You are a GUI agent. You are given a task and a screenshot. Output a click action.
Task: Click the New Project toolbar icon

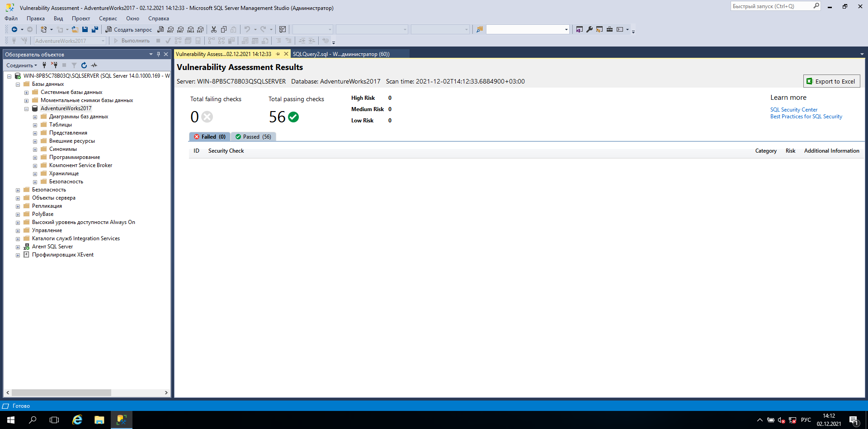(43, 29)
